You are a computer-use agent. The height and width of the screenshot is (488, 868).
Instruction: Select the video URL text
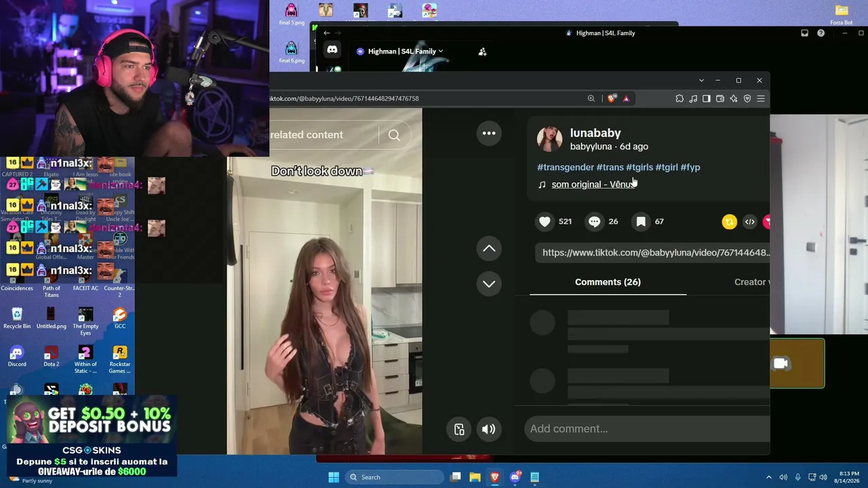pos(656,253)
